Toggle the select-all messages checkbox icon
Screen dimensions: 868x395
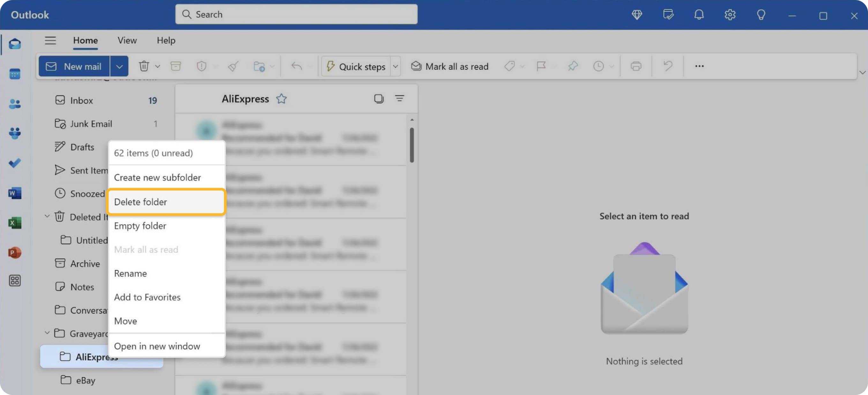pyautogui.click(x=378, y=98)
